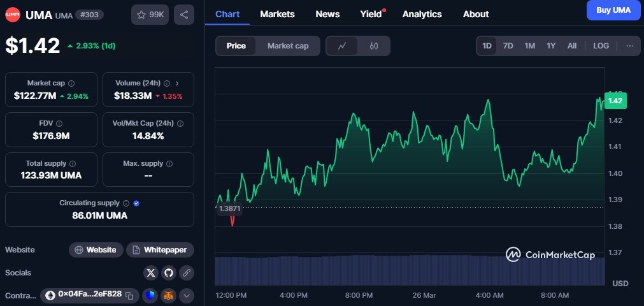Toggle LOG scale on chart

[x=601, y=46]
